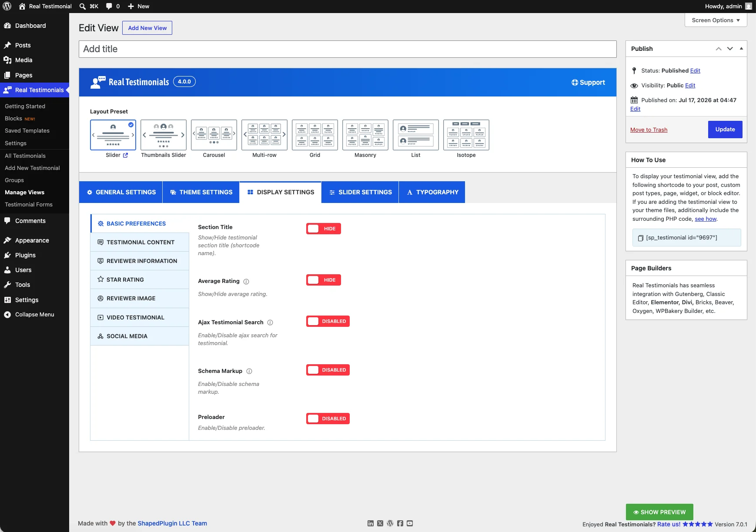
Task: Toggle the Average Rating switch
Action: (x=324, y=280)
